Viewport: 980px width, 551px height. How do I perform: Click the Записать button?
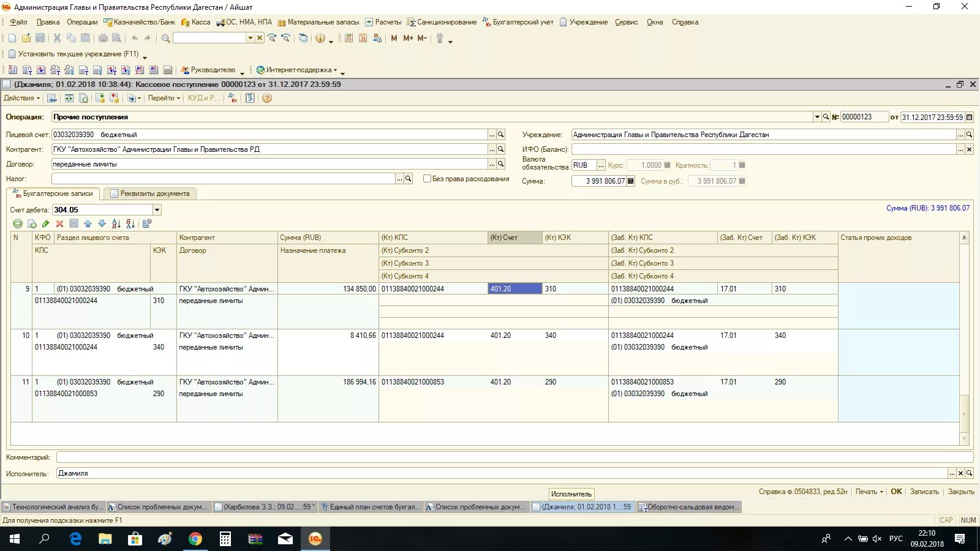pyautogui.click(x=924, y=492)
